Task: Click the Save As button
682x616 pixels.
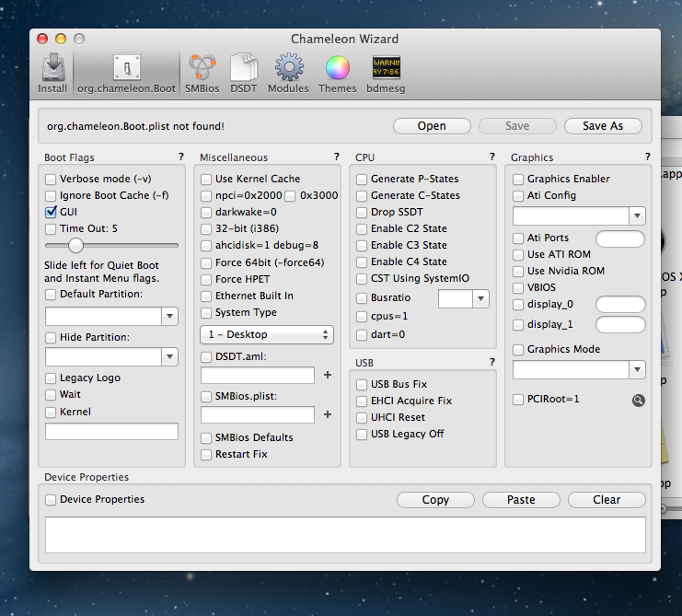Action: pyautogui.click(x=603, y=126)
